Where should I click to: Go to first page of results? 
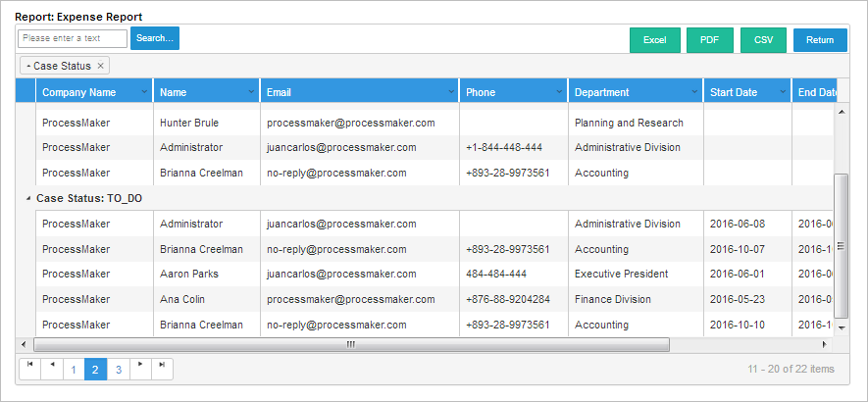tap(30, 369)
